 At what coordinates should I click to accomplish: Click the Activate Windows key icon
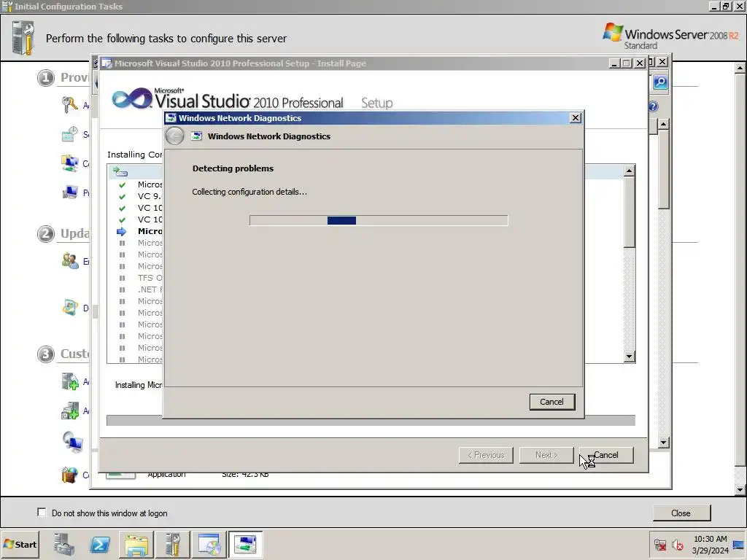click(69, 105)
